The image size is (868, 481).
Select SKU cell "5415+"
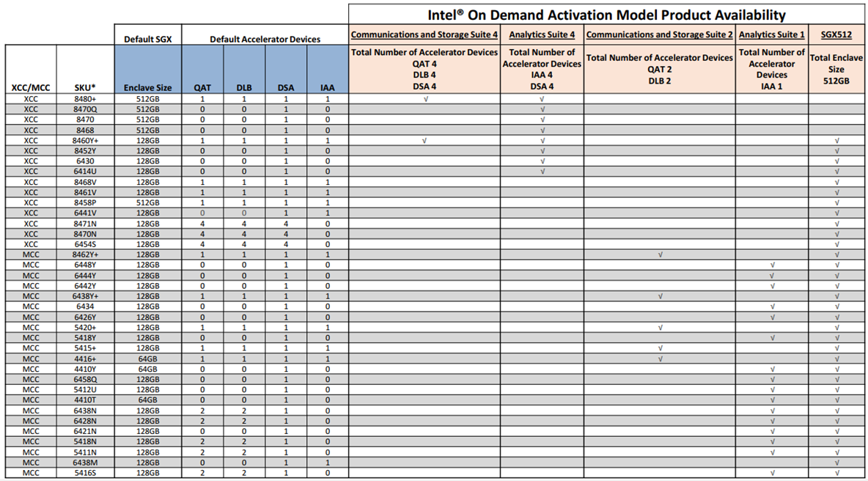[x=85, y=348]
